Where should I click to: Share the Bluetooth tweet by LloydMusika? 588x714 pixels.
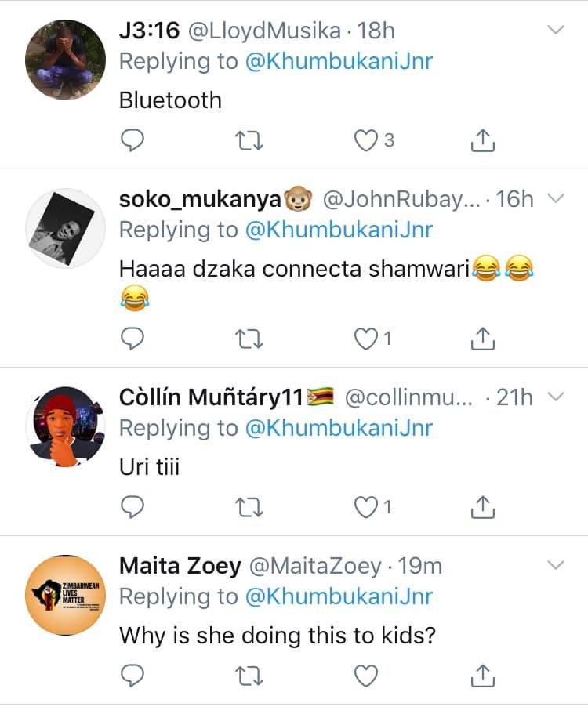click(x=482, y=140)
